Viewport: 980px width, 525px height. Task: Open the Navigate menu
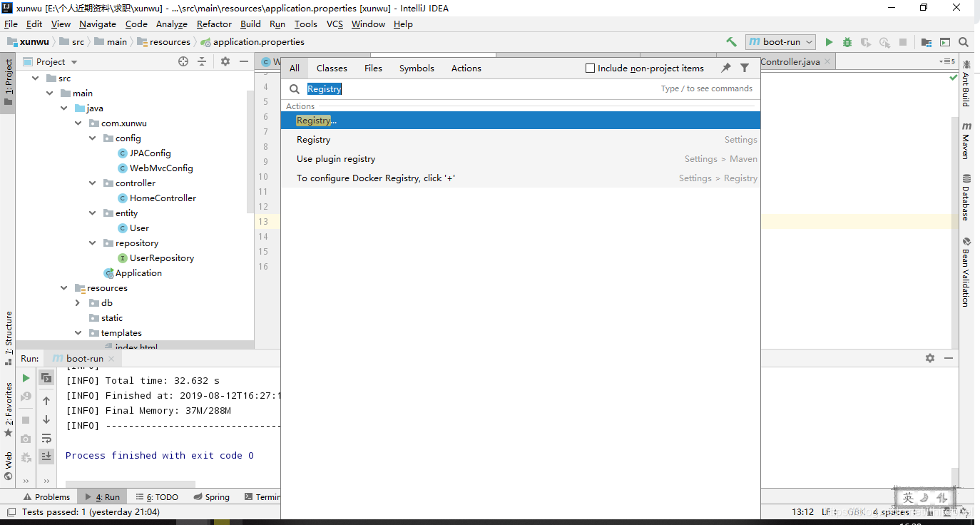click(98, 24)
